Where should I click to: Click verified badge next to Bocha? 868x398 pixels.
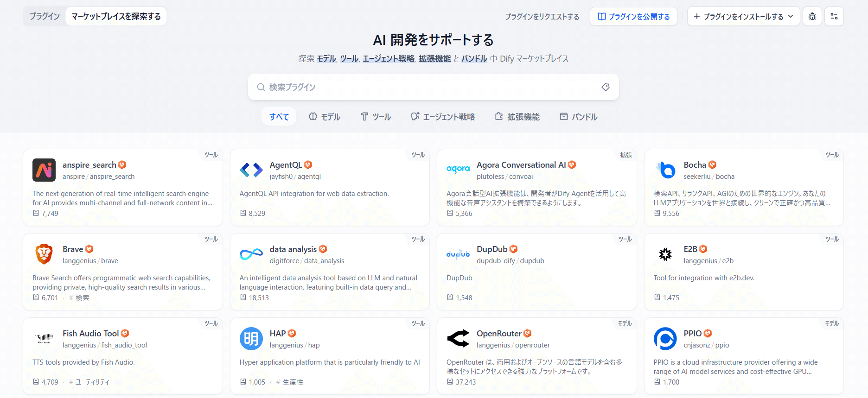click(x=713, y=165)
